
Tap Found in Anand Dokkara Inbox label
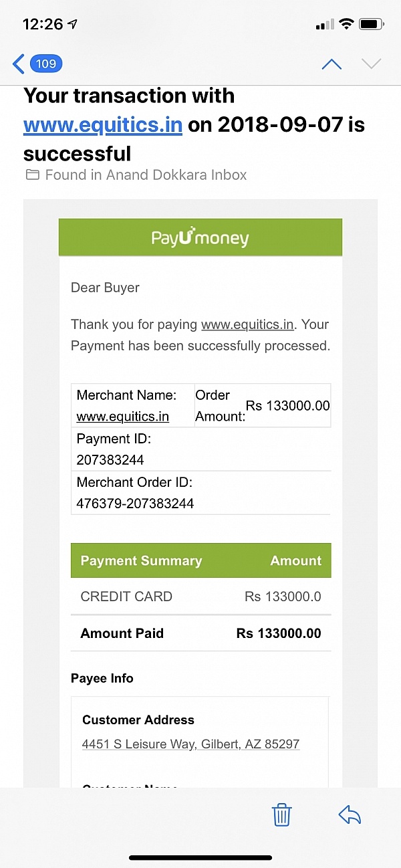[146, 175]
